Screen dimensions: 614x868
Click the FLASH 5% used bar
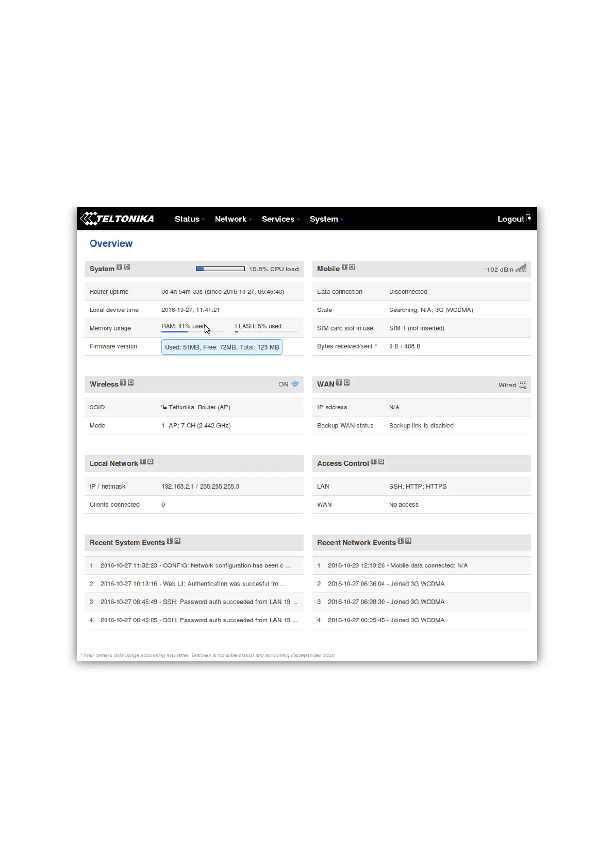coord(266,331)
